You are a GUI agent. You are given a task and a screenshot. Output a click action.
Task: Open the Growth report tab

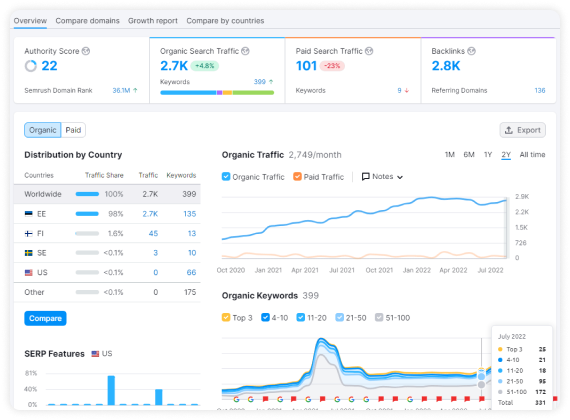click(x=153, y=21)
